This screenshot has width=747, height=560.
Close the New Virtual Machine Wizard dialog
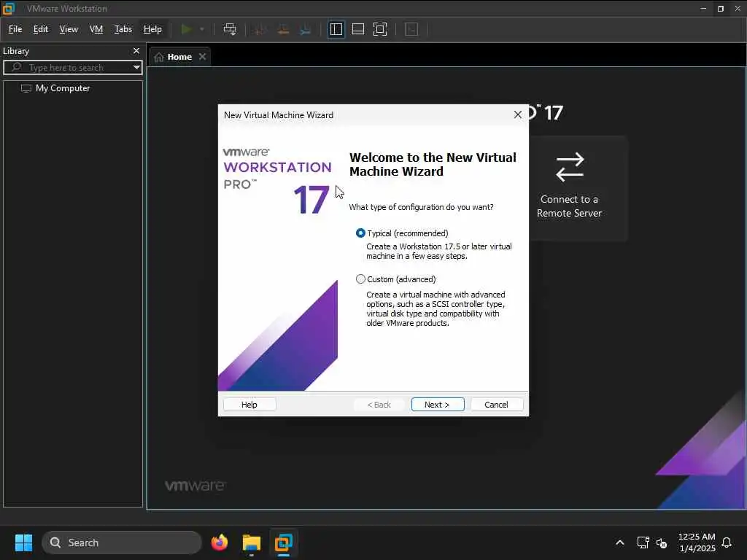[518, 114]
